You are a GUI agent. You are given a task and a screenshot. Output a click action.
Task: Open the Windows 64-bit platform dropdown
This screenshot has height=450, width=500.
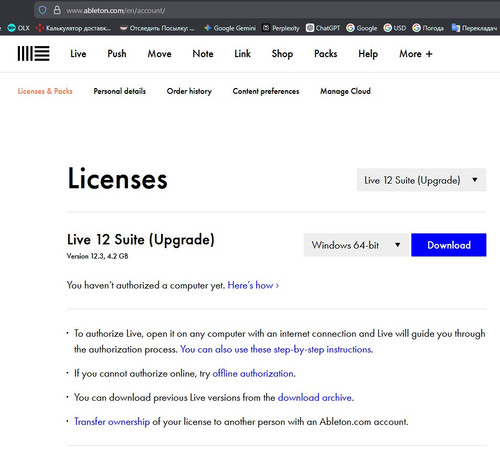[x=356, y=245]
